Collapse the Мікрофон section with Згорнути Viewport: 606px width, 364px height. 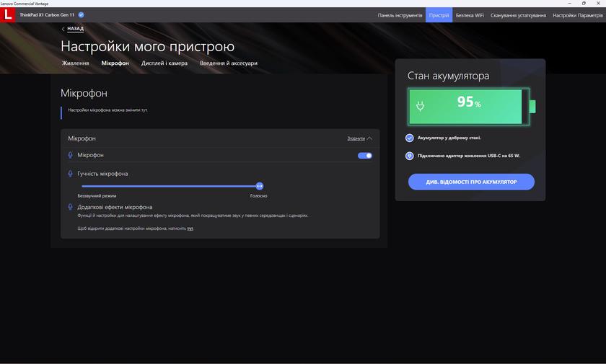point(356,138)
